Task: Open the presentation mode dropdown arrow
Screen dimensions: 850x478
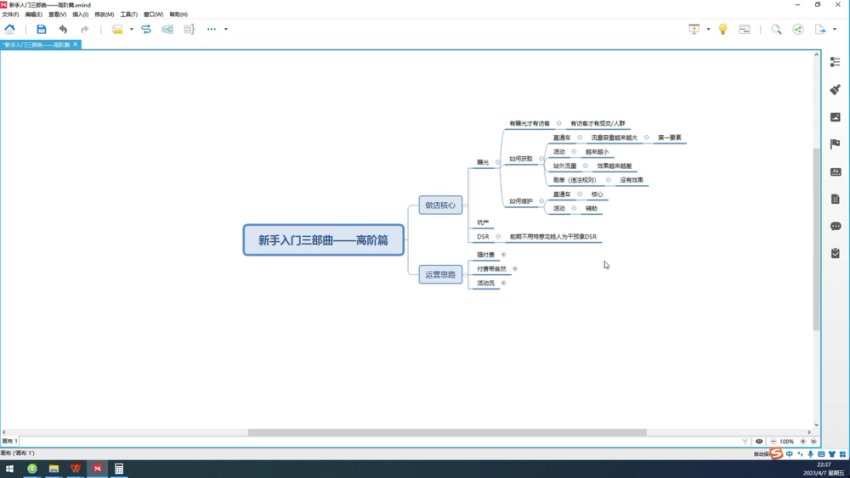Action: [x=708, y=30]
